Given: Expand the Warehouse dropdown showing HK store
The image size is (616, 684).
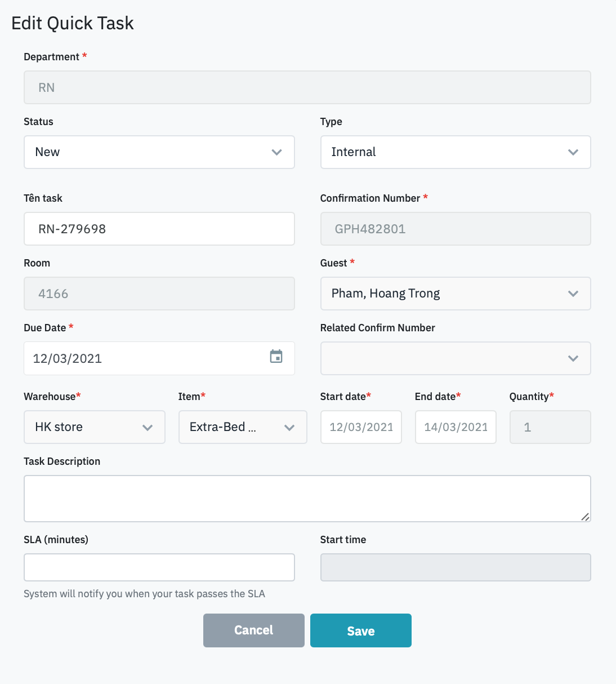Looking at the screenshot, I should [x=94, y=427].
